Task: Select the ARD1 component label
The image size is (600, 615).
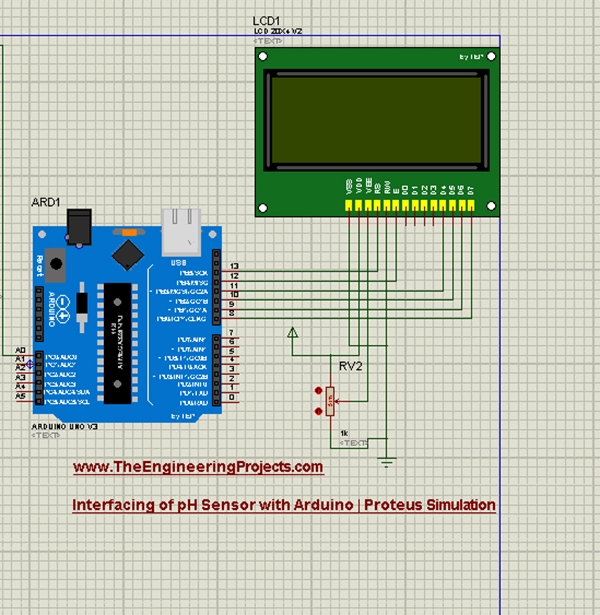Action: (x=45, y=202)
